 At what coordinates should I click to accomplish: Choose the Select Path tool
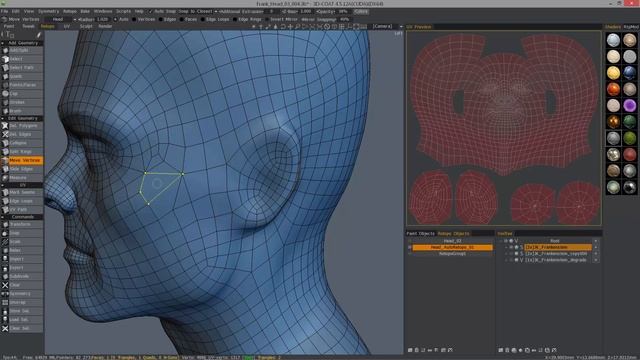[22, 67]
